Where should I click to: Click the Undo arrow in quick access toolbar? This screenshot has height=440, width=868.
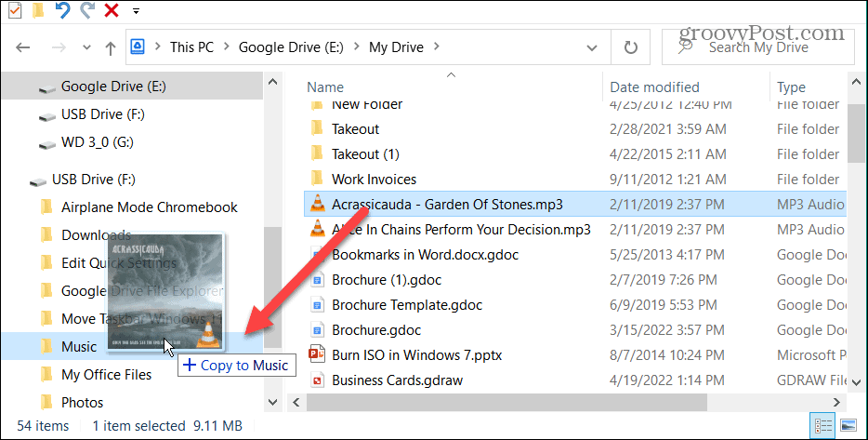62,11
